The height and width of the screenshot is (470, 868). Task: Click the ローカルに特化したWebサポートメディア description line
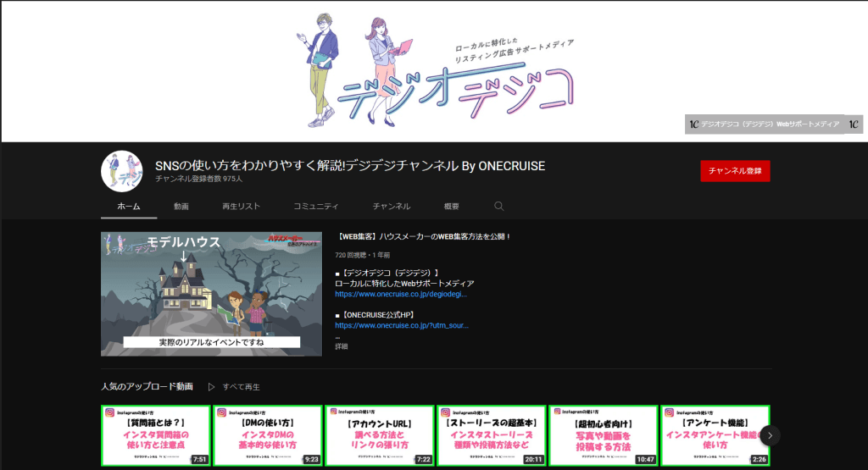point(404,284)
